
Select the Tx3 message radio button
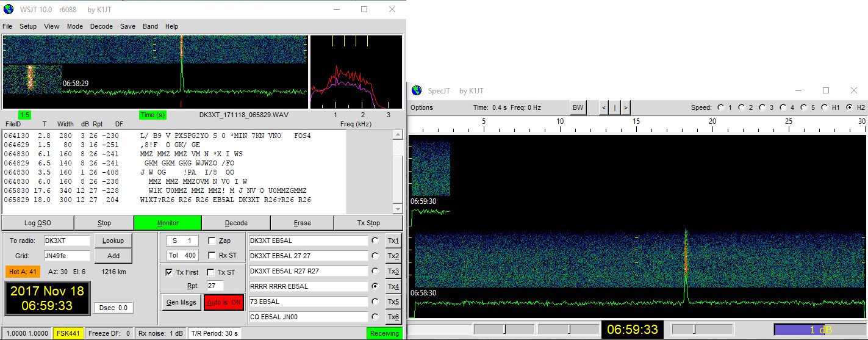pos(375,271)
